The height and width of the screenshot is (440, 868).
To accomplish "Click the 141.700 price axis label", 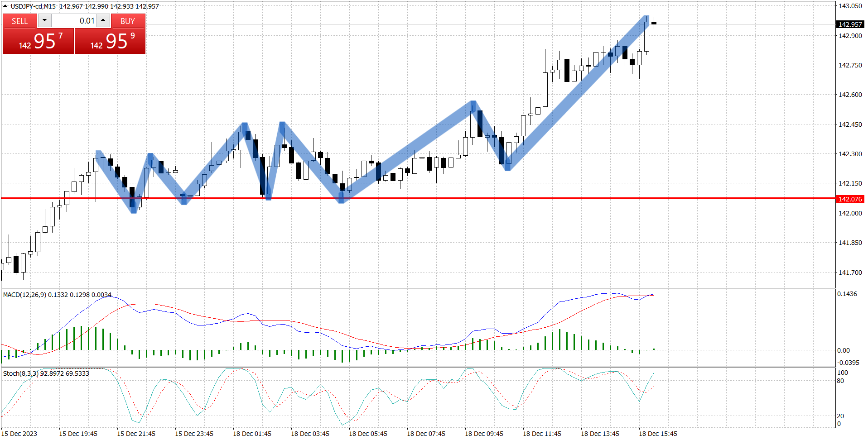I will 850,273.
